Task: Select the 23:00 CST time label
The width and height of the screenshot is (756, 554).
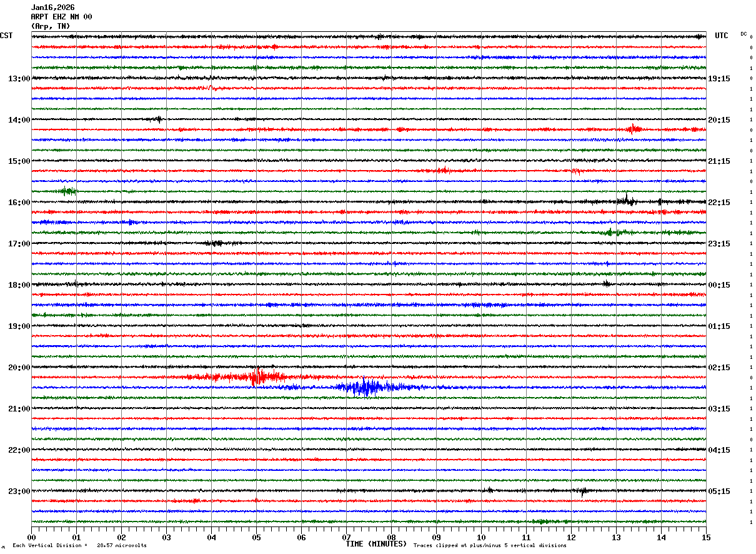Action: coord(19,491)
